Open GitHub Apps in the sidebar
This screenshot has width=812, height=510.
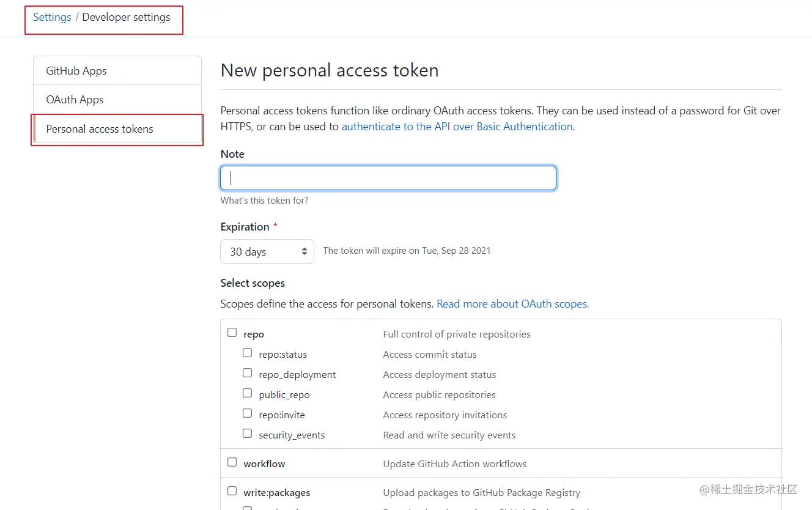coord(76,71)
